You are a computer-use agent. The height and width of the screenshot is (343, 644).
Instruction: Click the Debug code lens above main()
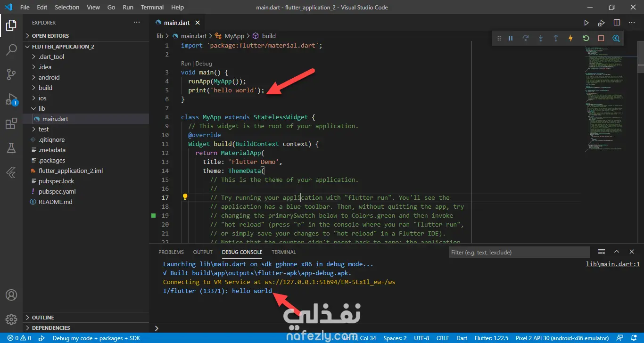[204, 64]
